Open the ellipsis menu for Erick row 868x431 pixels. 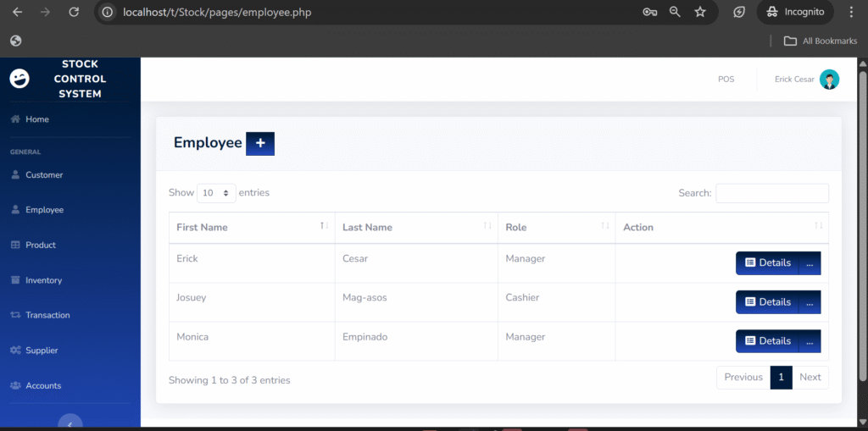click(x=810, y=262)
